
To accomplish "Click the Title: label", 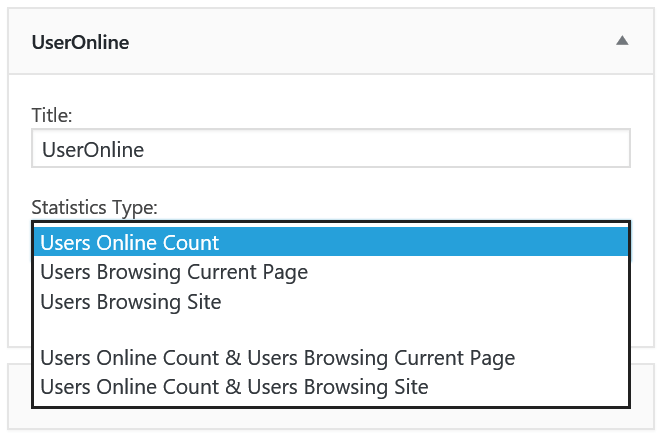I will 52,115.
